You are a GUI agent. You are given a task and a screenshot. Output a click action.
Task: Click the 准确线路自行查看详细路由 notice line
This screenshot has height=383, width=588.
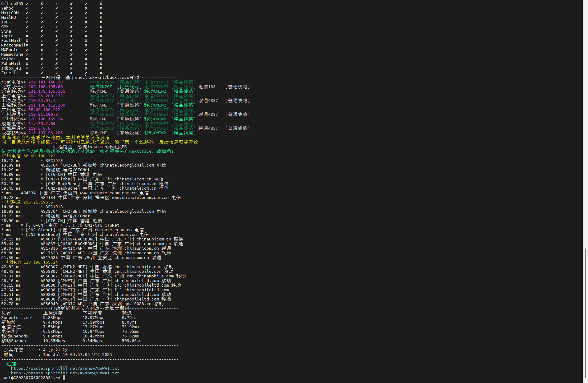pos(55,137)
